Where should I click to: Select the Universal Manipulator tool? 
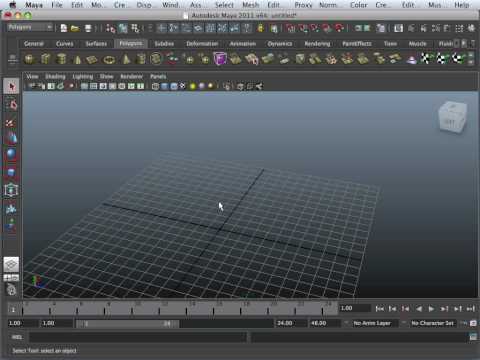coord(11,190)
